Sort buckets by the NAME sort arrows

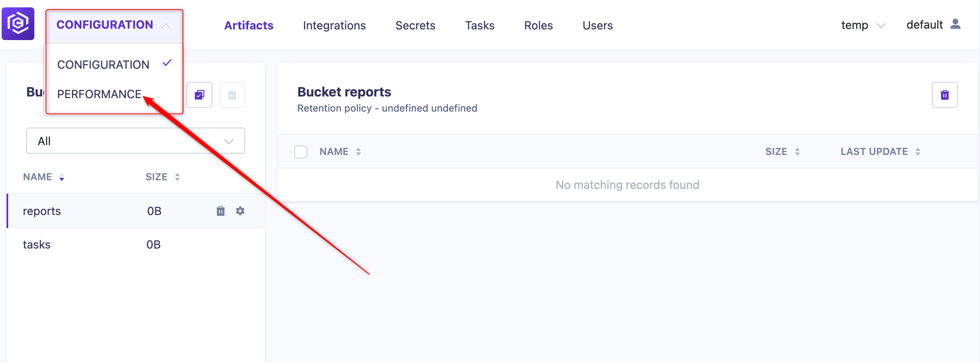click(x=62, y=177)
